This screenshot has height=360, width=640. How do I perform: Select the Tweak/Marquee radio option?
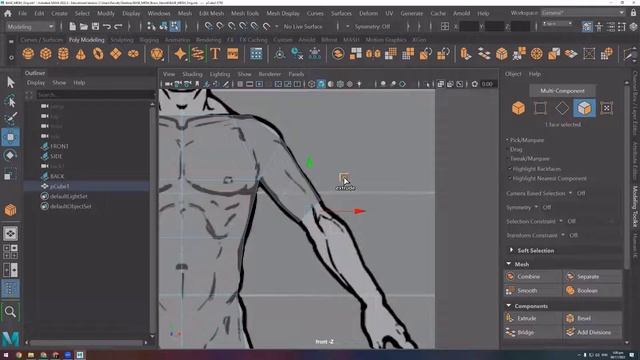click(x=529, y=158)
